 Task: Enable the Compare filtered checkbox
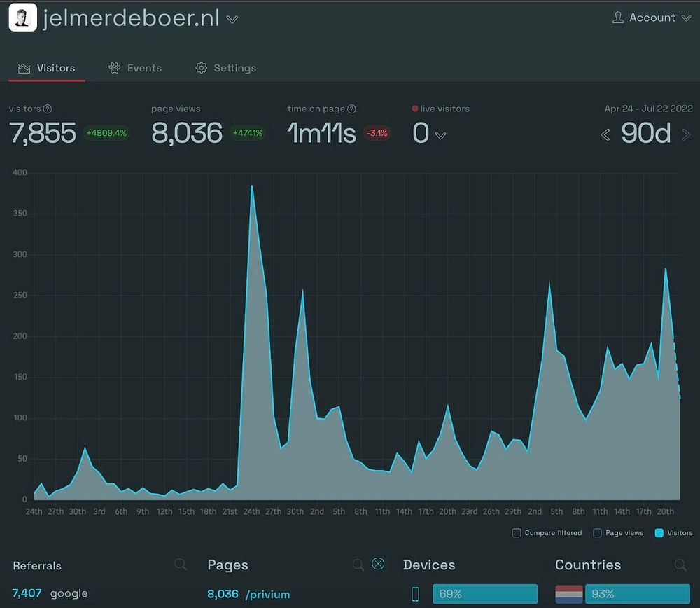click(517, 533)
